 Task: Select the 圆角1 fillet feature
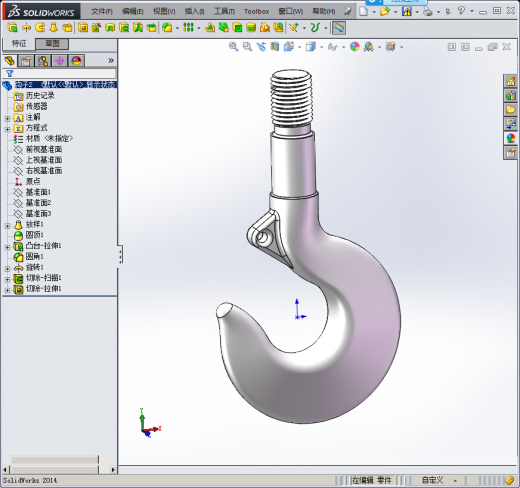pos(35,256)
